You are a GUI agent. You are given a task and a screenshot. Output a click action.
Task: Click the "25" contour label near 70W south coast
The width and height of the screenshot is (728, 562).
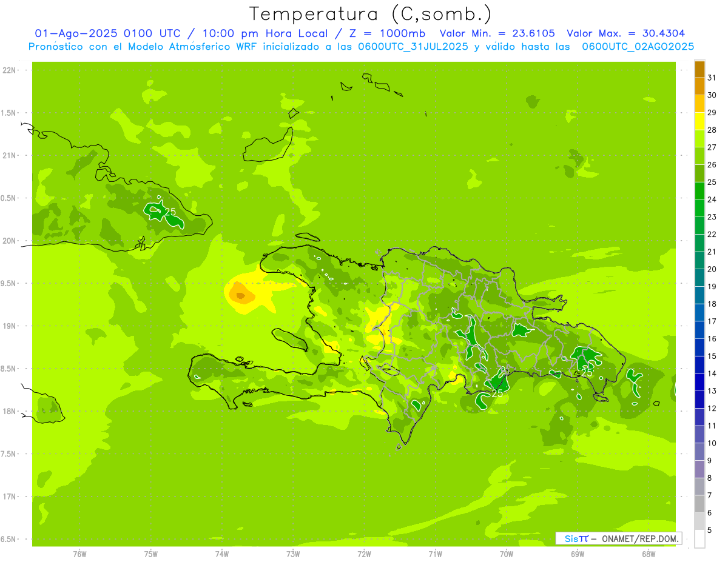click(x=497, y=393)
